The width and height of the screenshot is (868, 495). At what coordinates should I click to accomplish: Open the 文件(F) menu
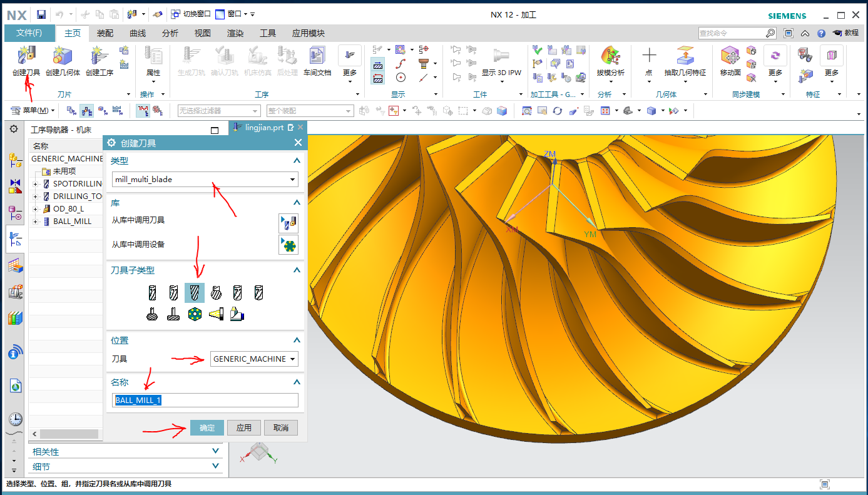coord(29,33)
